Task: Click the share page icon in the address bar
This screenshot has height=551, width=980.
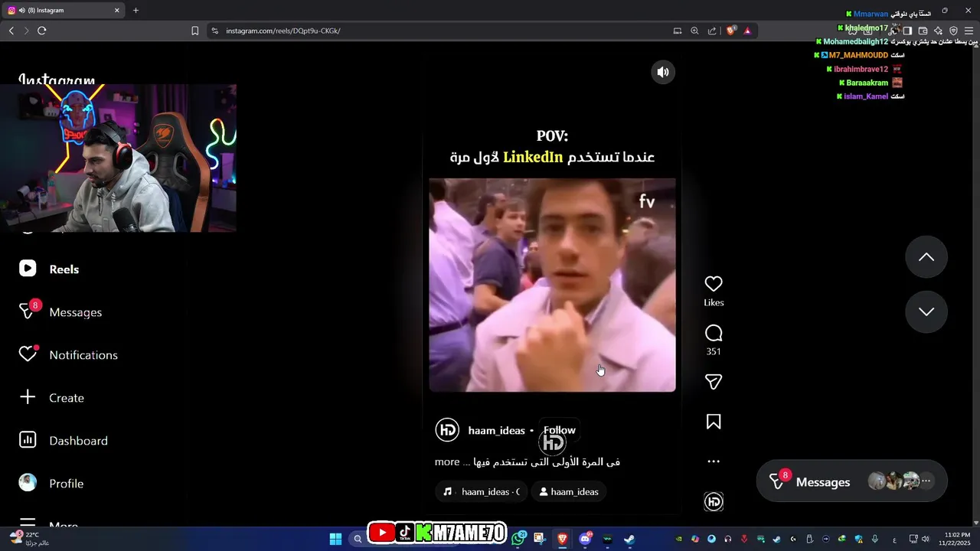Action: click(713, 31)
